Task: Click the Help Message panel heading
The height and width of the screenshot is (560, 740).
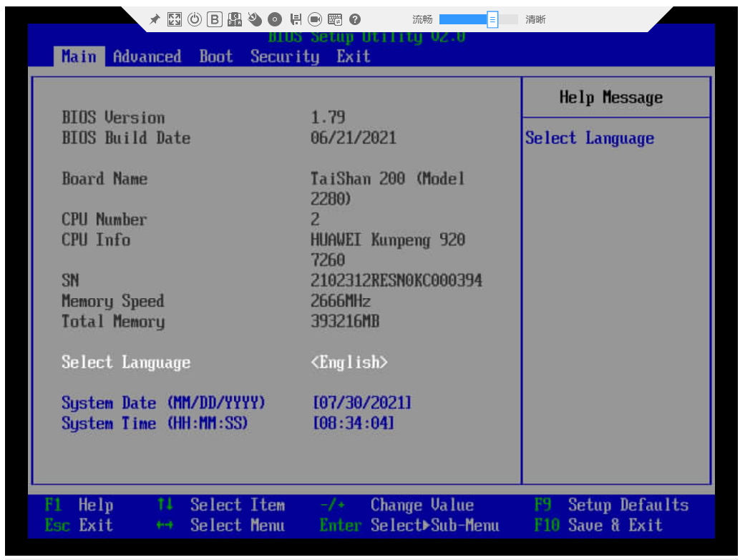Action: 611,98
